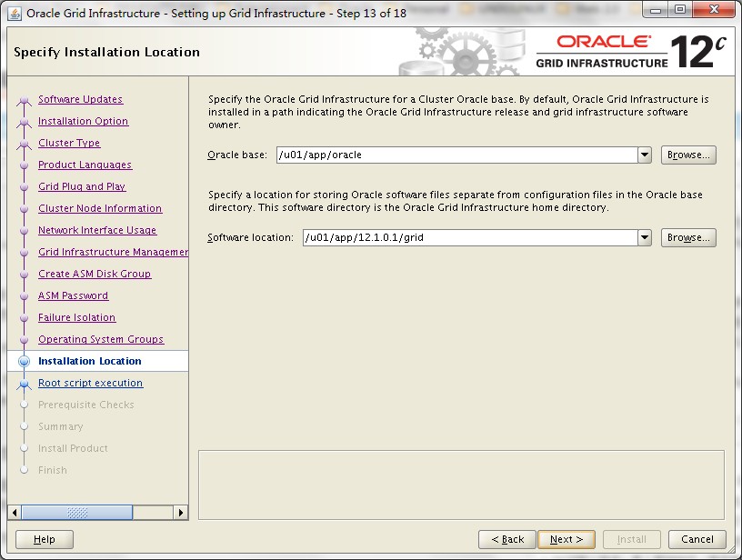Click the Software Updates step marker
This screenshot has height=560, width=742.
(x=24, y=100)
